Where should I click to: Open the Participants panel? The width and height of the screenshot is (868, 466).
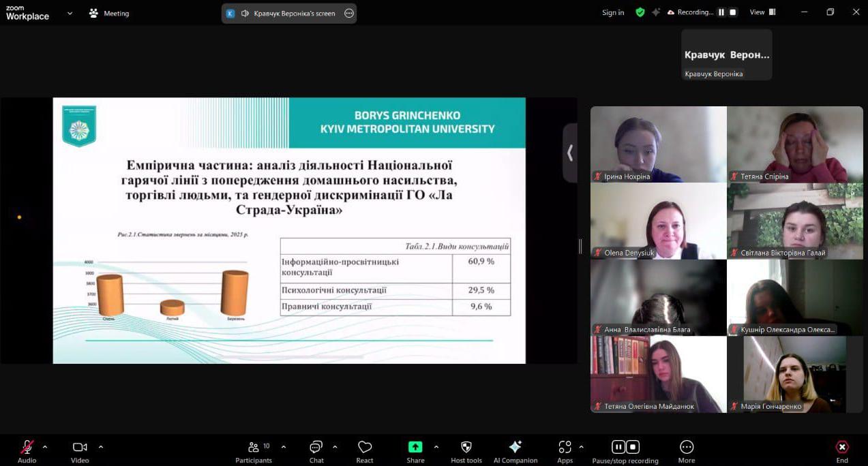tap(254, 448)
